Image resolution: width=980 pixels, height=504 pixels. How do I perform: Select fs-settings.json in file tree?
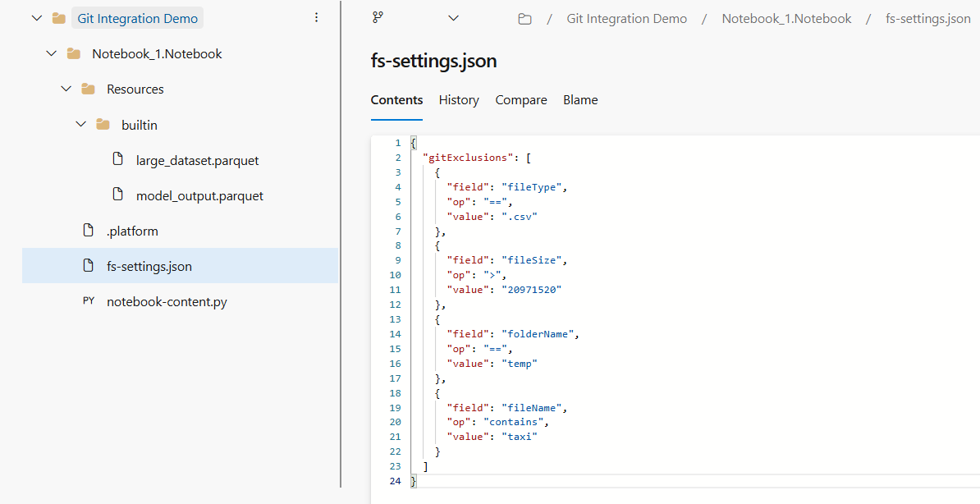pyautogui.click(x=149, y=266)
